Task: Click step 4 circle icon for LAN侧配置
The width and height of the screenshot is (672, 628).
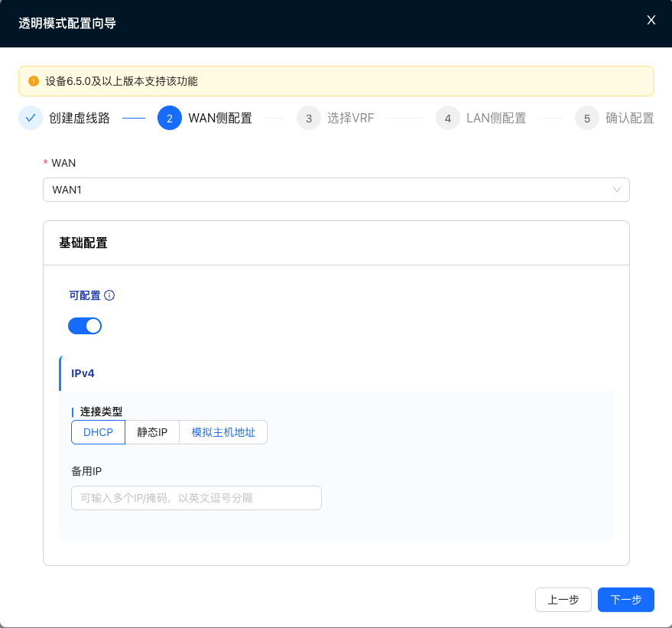Action: tap(448, 119)
